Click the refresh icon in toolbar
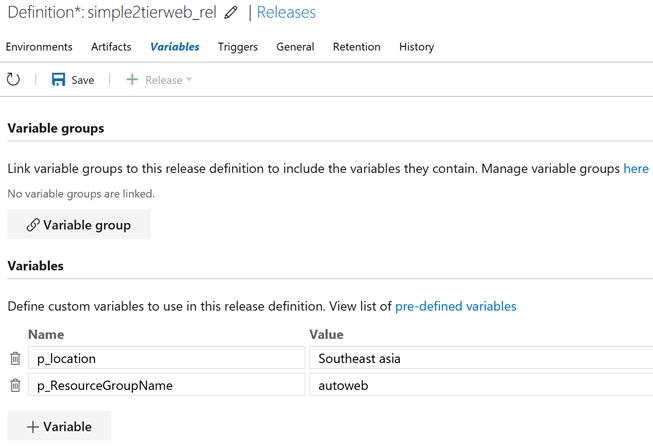The image size is (653, 446). pyautogui.click(x=14, y=80)
